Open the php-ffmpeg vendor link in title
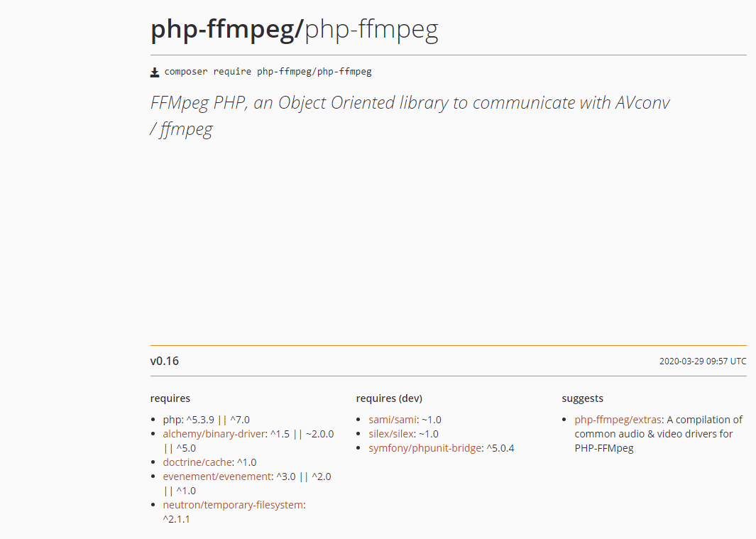The image size is (756, 539). (227, 29)
